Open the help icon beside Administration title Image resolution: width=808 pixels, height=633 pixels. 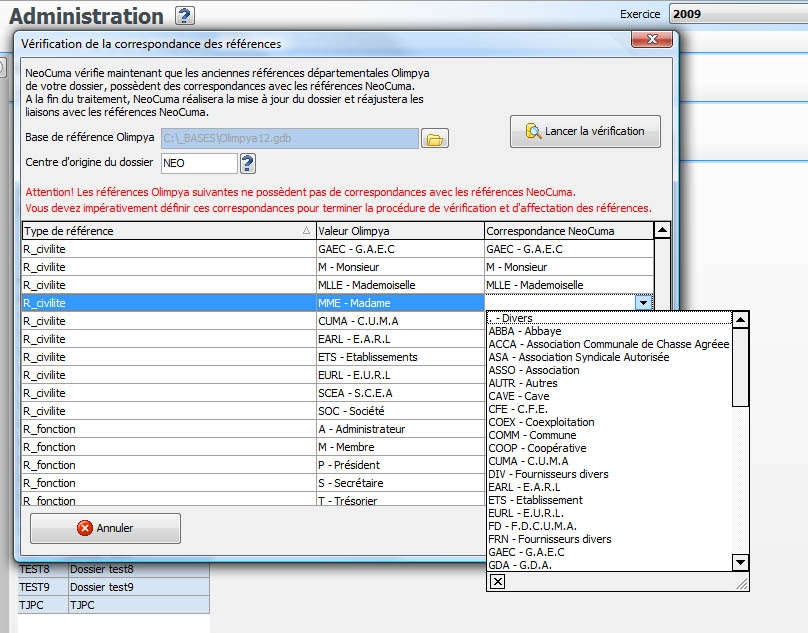184,15
